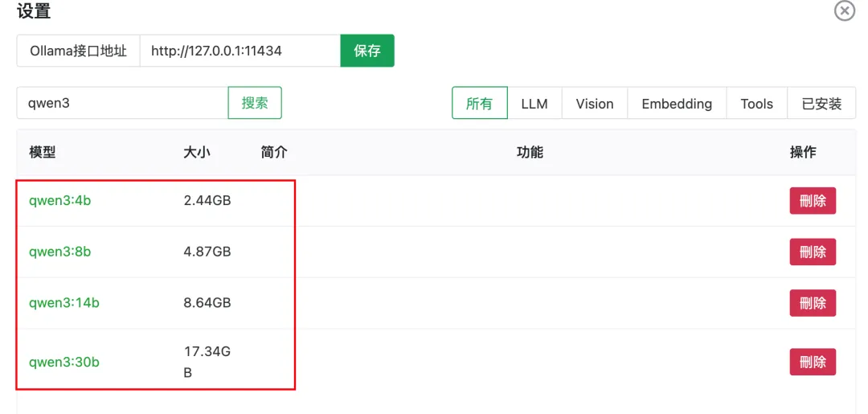Click the 2.44GB size cell

point(207,200)
